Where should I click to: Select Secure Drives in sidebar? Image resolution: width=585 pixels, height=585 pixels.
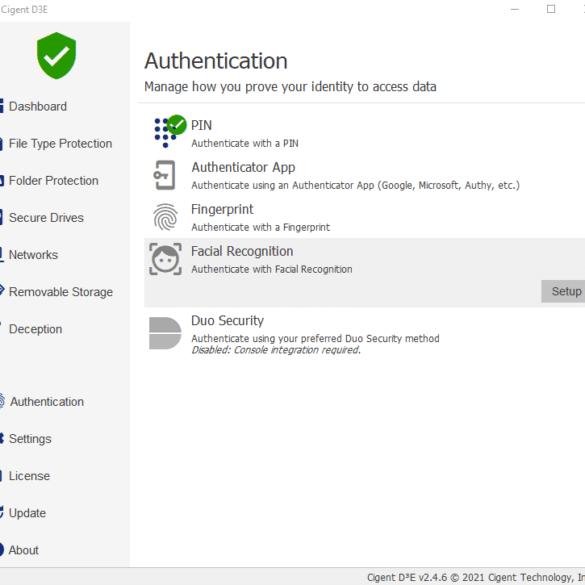pos(46,218)
